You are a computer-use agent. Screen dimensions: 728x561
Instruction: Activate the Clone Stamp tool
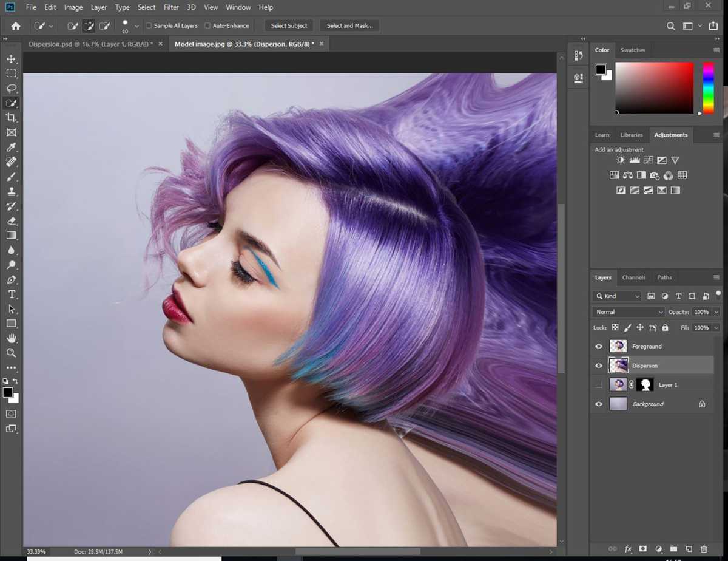(11, 192)
